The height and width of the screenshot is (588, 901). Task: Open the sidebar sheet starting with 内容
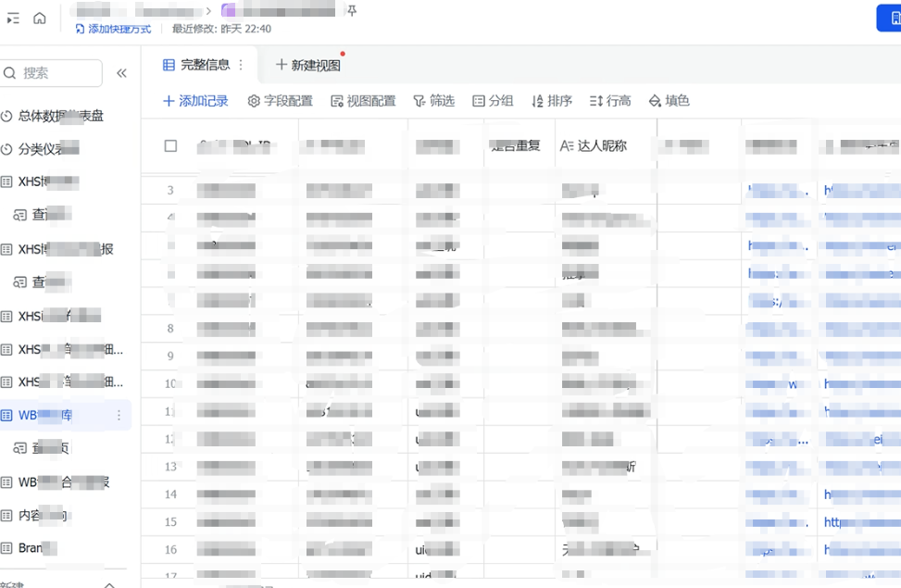tap(35, 516)
